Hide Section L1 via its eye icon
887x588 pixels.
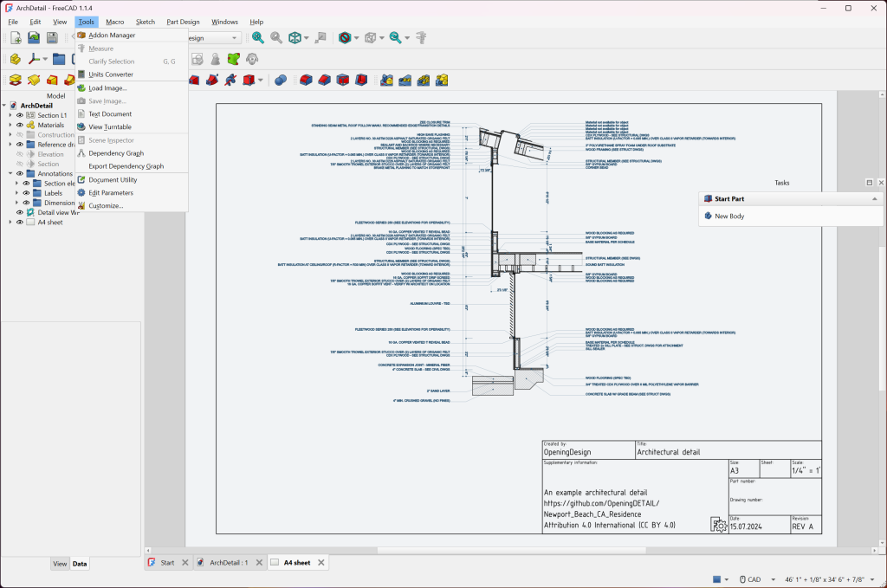coord(20,115)
